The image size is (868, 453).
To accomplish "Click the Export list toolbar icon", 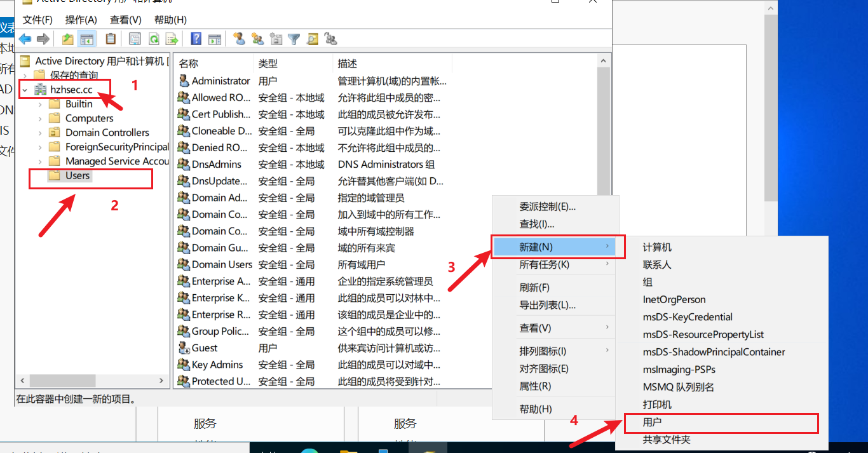I will coord(172,39).
